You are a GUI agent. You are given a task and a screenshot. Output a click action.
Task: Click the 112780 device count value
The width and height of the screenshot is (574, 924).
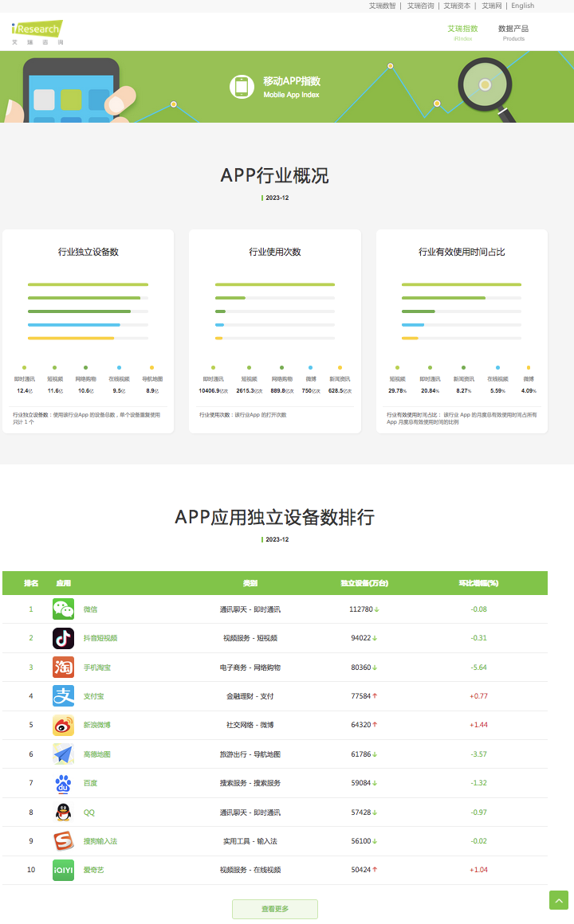[361, 609]
